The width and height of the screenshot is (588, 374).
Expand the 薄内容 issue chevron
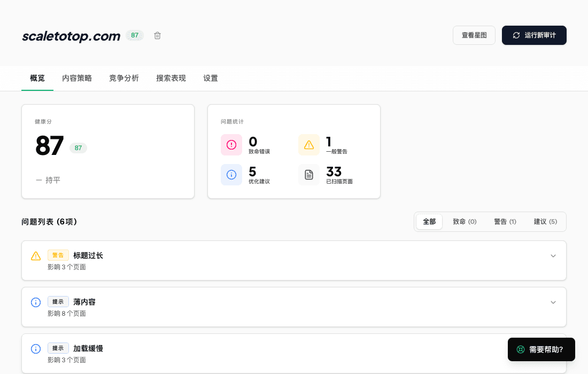pyautogui.click(x=553, y=302)
